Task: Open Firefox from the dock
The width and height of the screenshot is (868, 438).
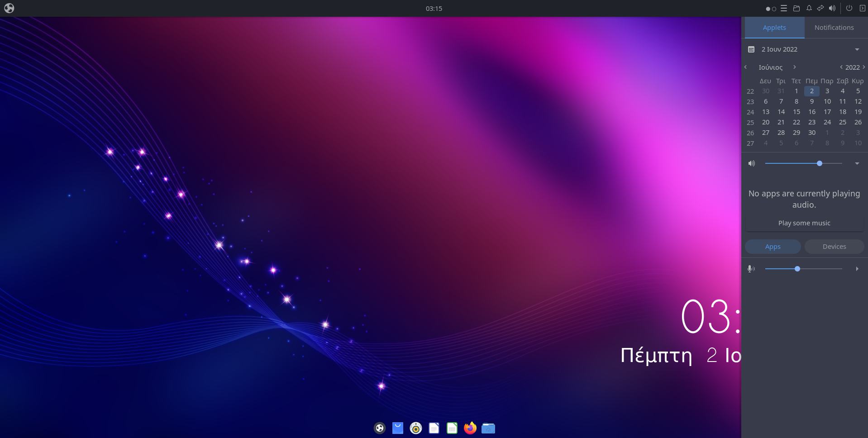Action: 470,428
